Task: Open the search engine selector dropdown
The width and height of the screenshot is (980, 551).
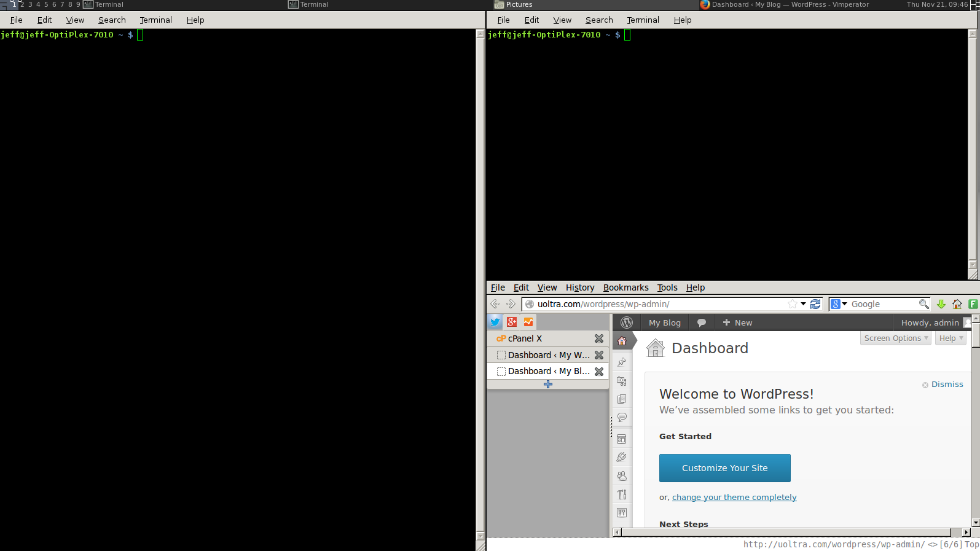Action: [x=839, y=304]
